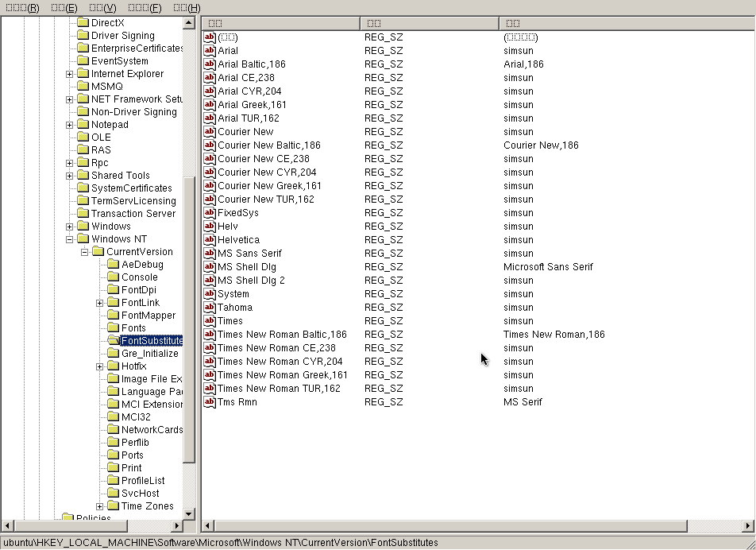The height and width of the screenshot is (550, 756).
Task: Select the EventSystem folder icon
Action: coord(83,60)
